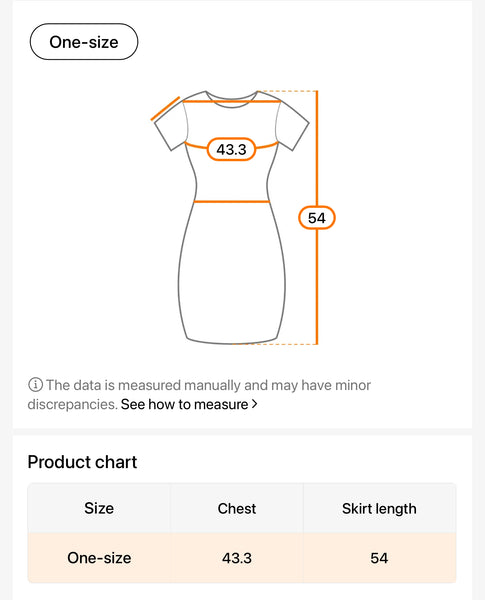
Task: Click the dress right sleeve outline
Action: [293, 124]
